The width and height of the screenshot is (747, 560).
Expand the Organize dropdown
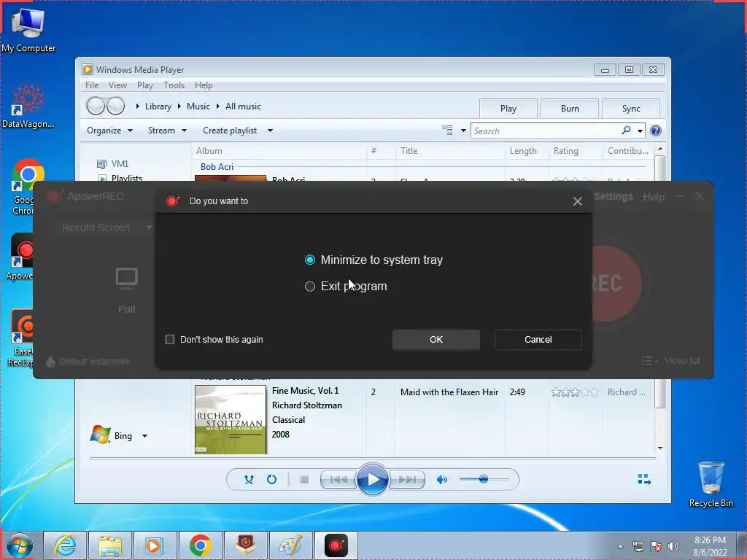point(109,131)
